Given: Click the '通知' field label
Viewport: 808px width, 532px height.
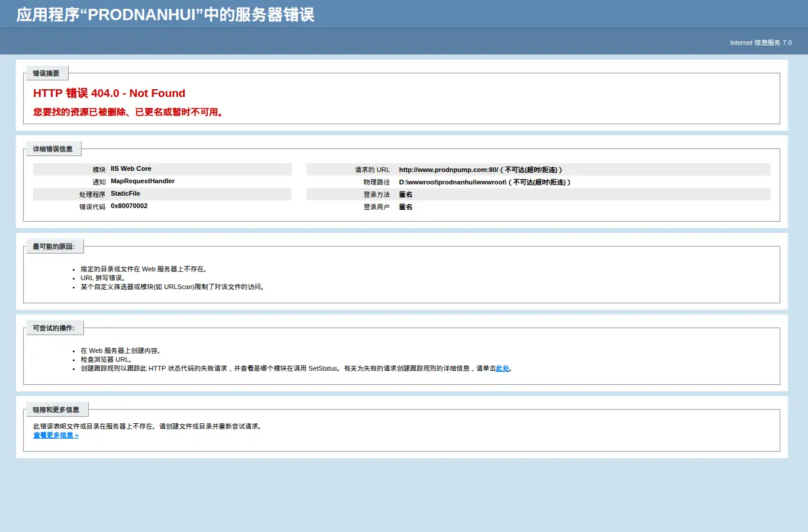Looking at the screenshot, I should tap(99, 182).
